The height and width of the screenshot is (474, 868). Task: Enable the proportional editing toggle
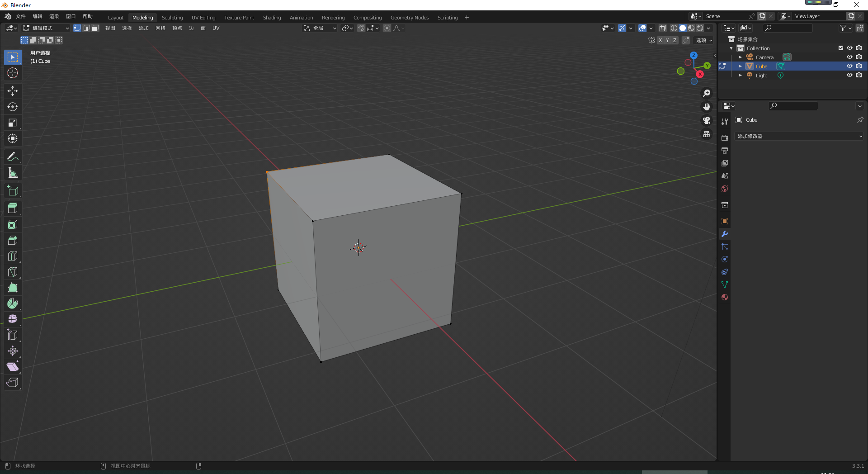point(387,28)
